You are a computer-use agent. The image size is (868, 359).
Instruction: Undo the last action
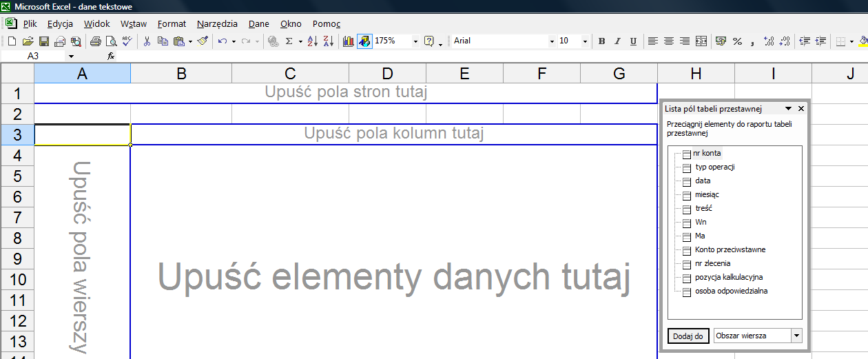(222, 41)
